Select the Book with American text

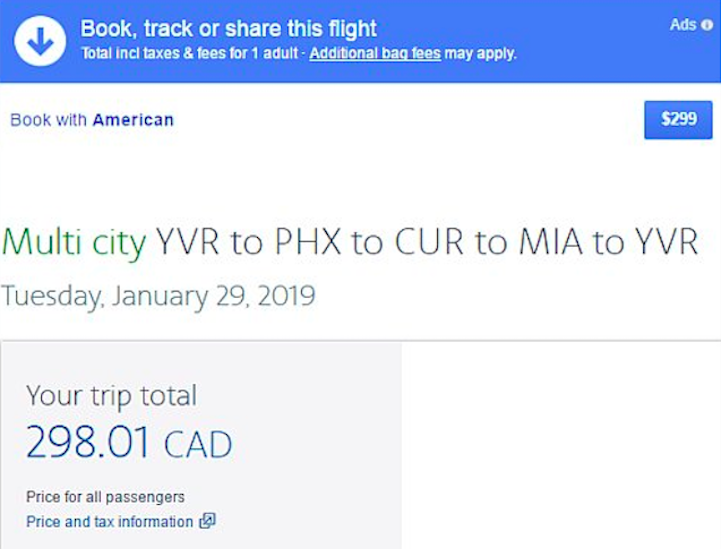(92, 120)
